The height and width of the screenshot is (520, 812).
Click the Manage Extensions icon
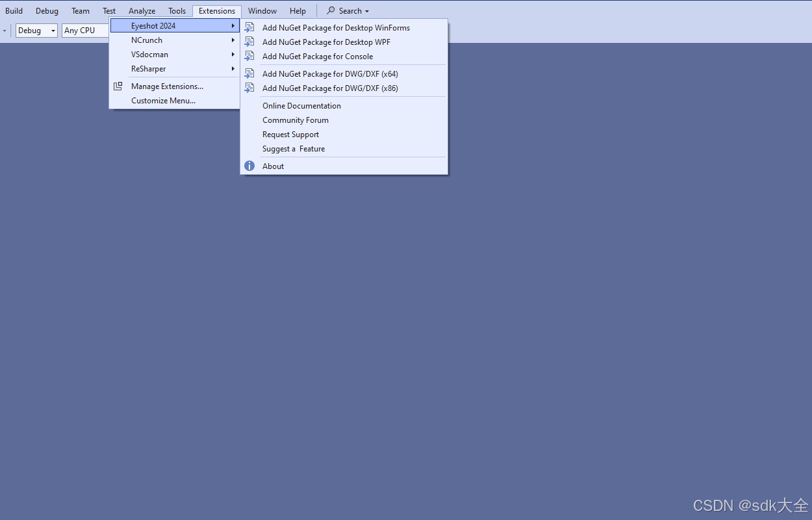tap(118, 86)
